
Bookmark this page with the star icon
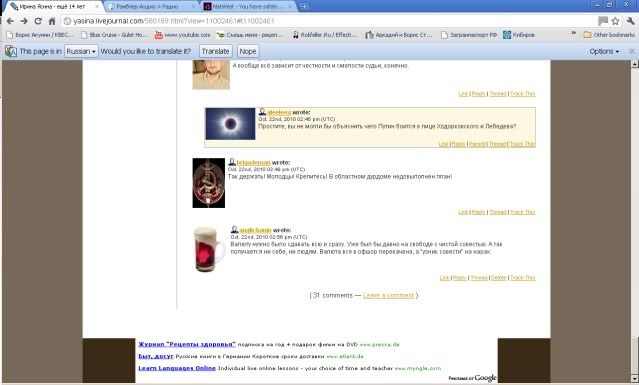tap(615, 21)
